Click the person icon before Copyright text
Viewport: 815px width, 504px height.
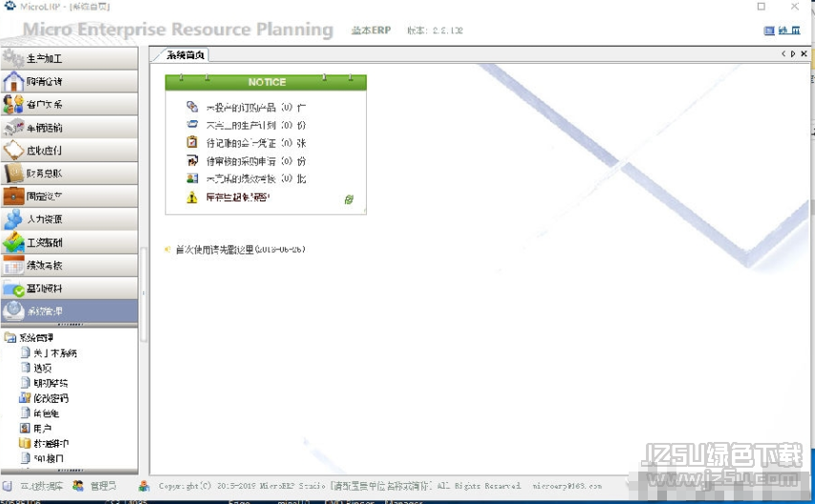click(x=144, y=486)
